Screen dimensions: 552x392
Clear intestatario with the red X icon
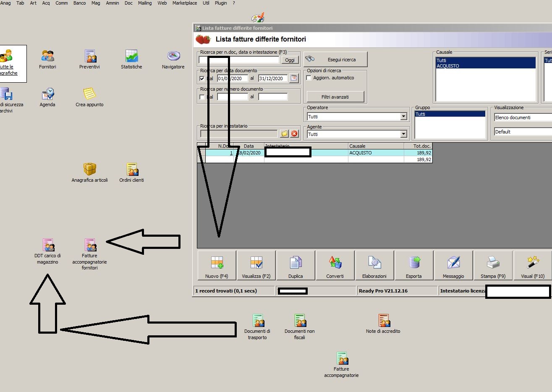294,133
